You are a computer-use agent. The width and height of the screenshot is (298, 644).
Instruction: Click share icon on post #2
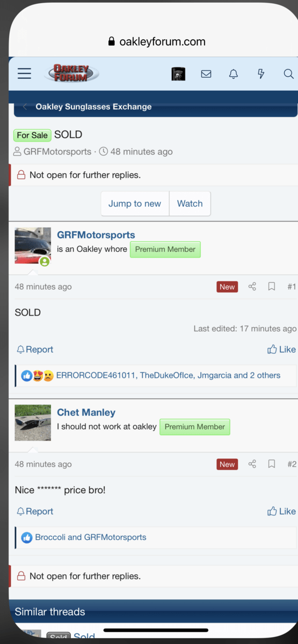(252, 464)
